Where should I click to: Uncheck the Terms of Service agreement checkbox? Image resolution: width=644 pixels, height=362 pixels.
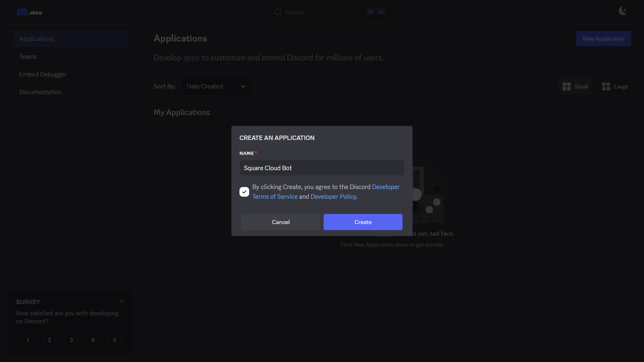244,192
